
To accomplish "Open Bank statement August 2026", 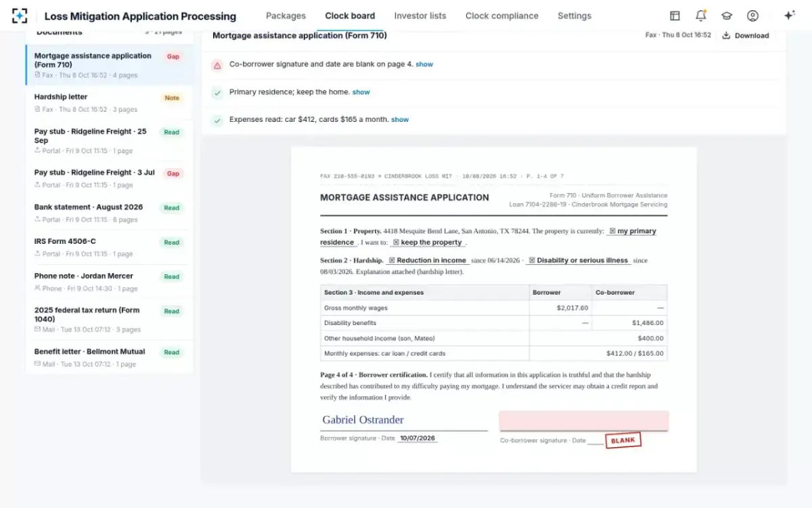I will 110,213.
